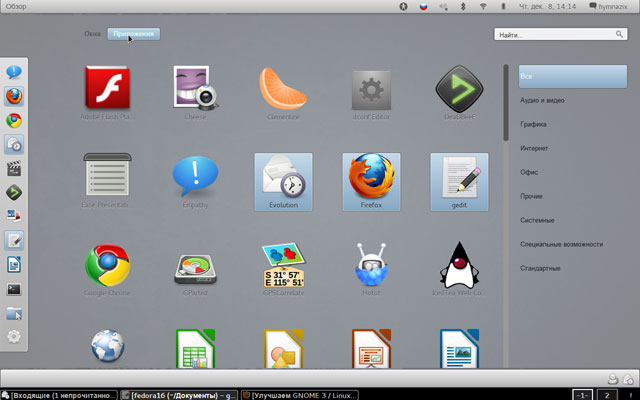Open LibreOffice Draw icon in the grid
640x400 pixels.
coord(283,348)
